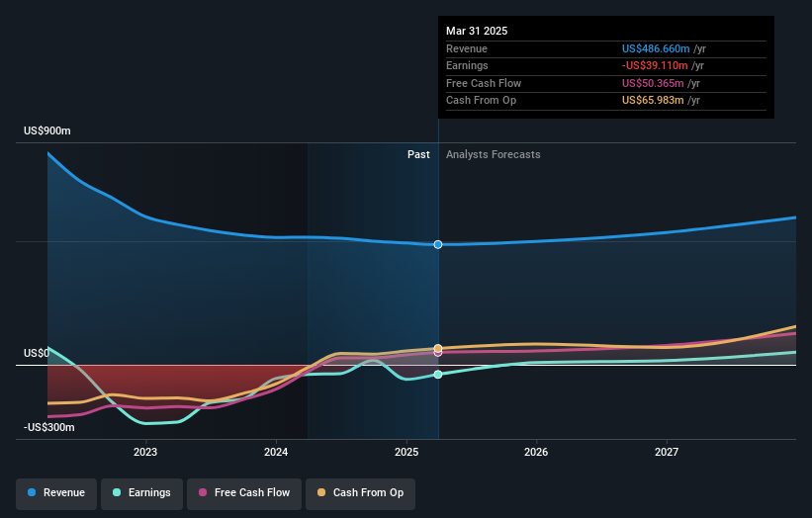The height and width of the screenshot is (518, 812).
Task: Click the -US$39.110m earnings value
Action: [655, 65]
